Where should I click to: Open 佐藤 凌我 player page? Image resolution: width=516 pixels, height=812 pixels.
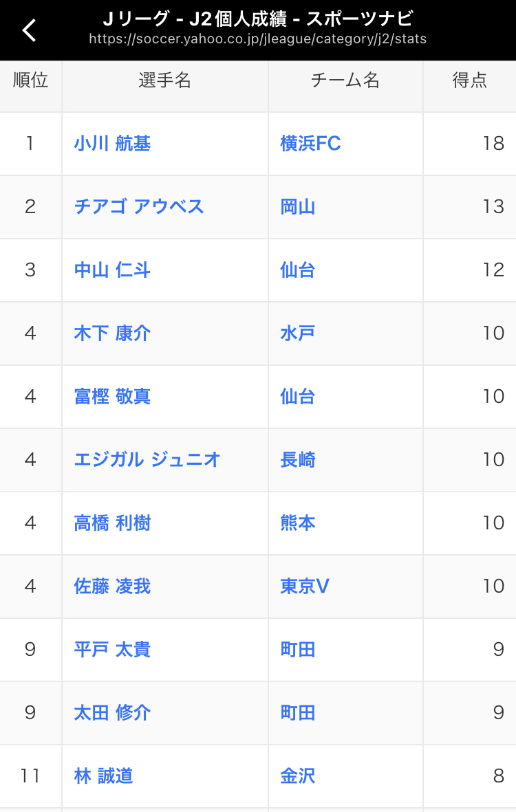tap(112, 586)
